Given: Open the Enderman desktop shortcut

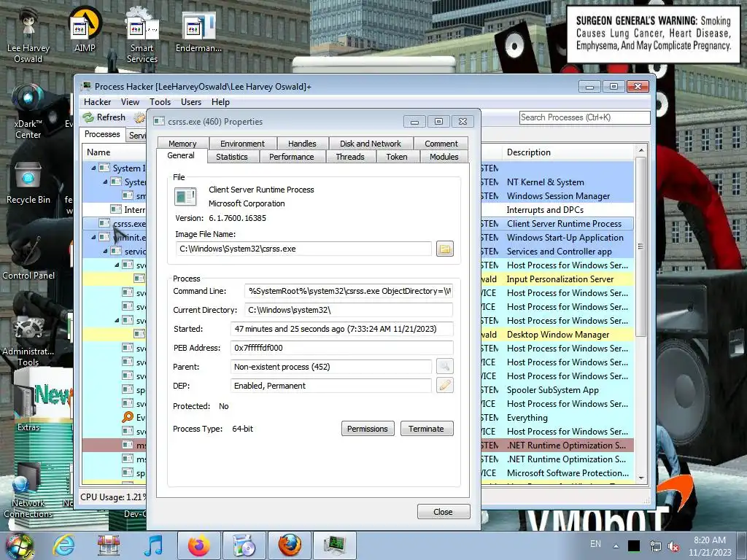Looking at the screenshot, I should tap(198, 31).
